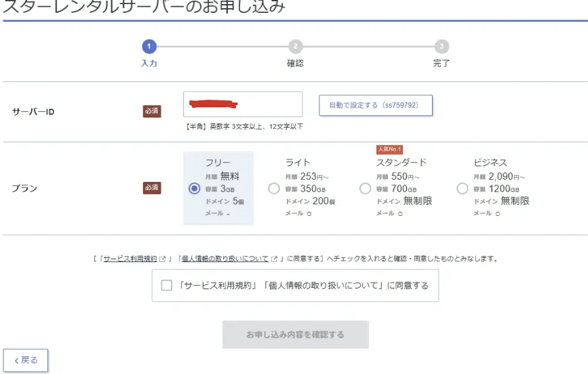Viewport: 588px width, 374px height.
Task: Click external-link icon beside サービス利用規約
Action: tap(163, 259)
